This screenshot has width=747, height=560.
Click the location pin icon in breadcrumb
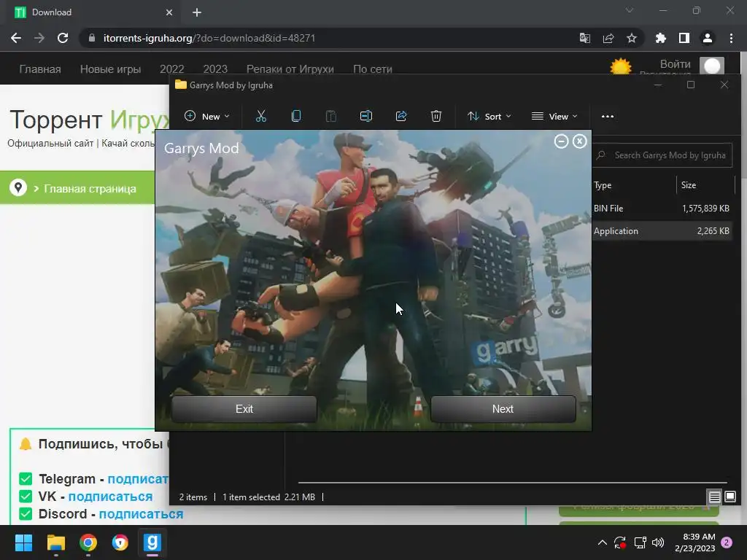point(18,187)
